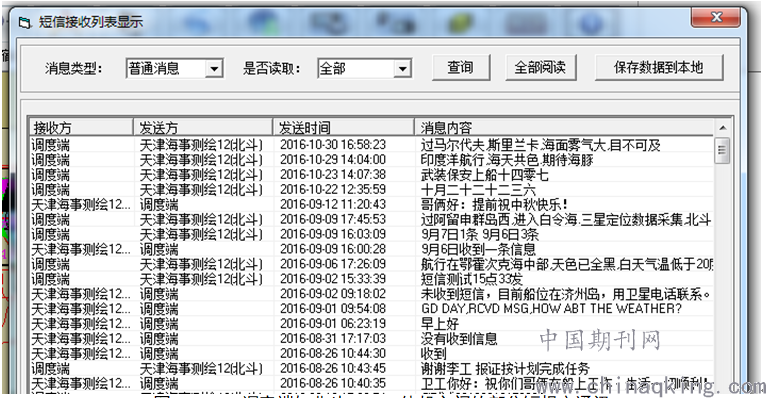Select the row sent 2016-09-09 17:45:53
Image resolution: width=766 pixels, height=398 pixels.
pos(371,219)
